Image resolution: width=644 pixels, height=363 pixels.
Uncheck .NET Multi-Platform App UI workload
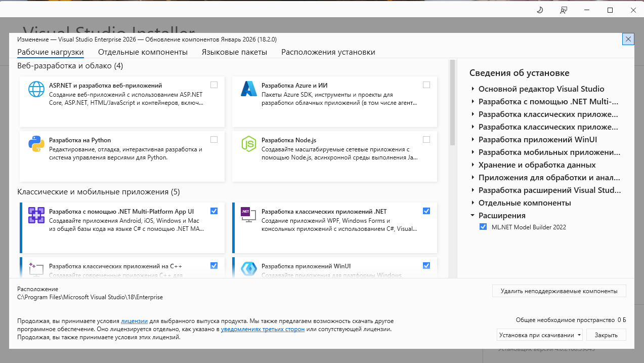click(x=214, y=211)
